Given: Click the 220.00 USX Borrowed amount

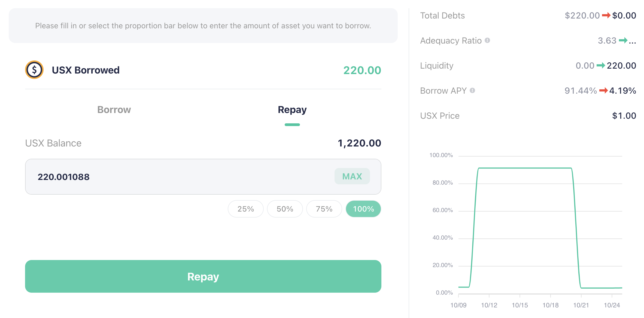Looking at the screenshot, I should (x=362, y=70).
